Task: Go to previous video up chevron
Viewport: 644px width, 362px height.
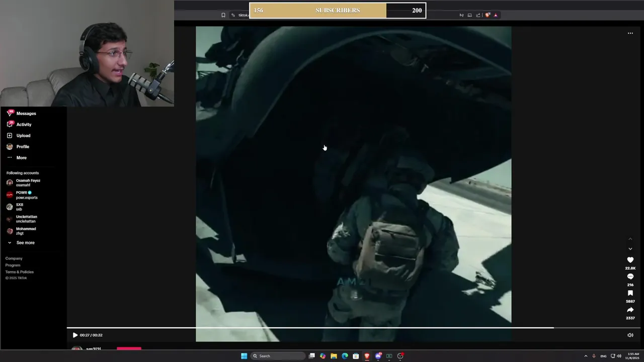Action: pos(630,239)
